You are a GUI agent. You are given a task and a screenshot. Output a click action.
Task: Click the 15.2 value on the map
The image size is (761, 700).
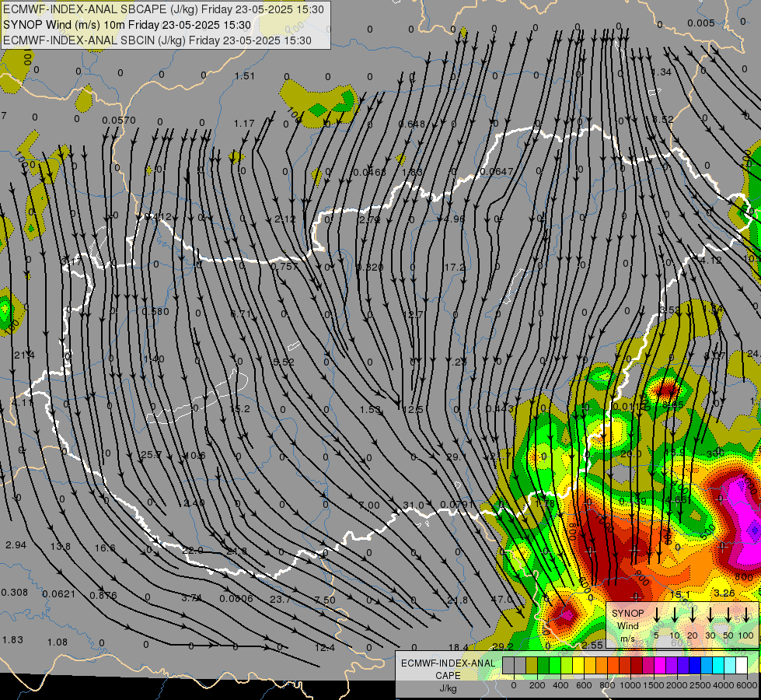pos(239,408)
